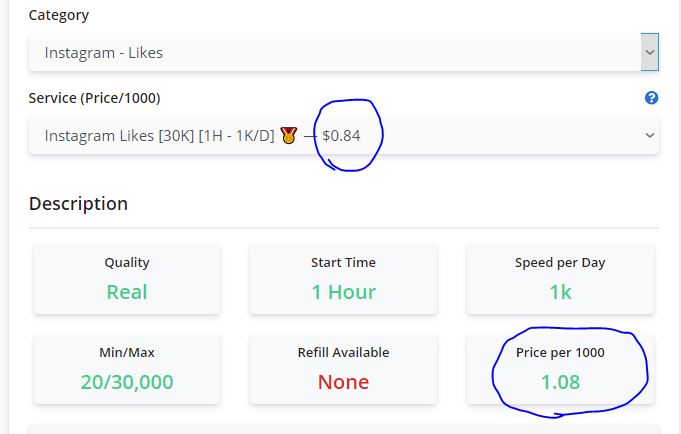The width and height of the screenshot is (681, 434).
Task: Open the Service dropdown Instagram Likes [30K]
Action: [x=344, y=136]
